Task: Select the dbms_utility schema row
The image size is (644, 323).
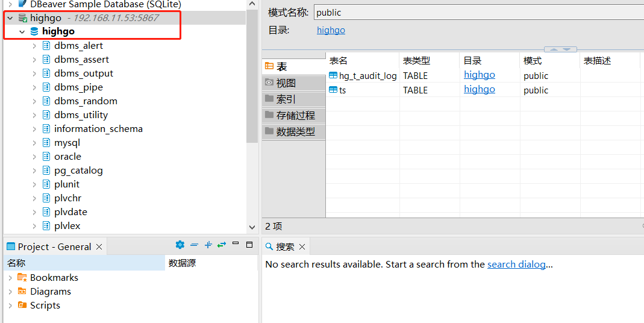Action: pyautogui.click(x=81, y=115)
